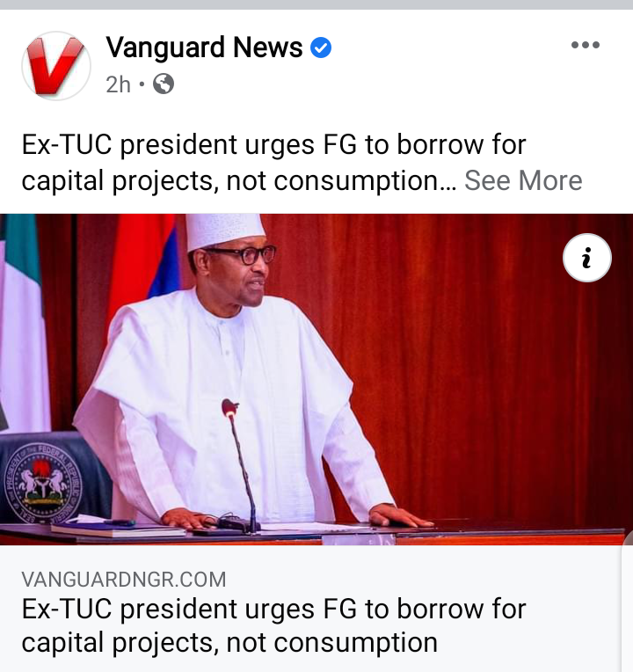Viewport: 633px width, 672px height.
Task: Tap the circular info 'i' button on the photo
Action: click(586, 258)
